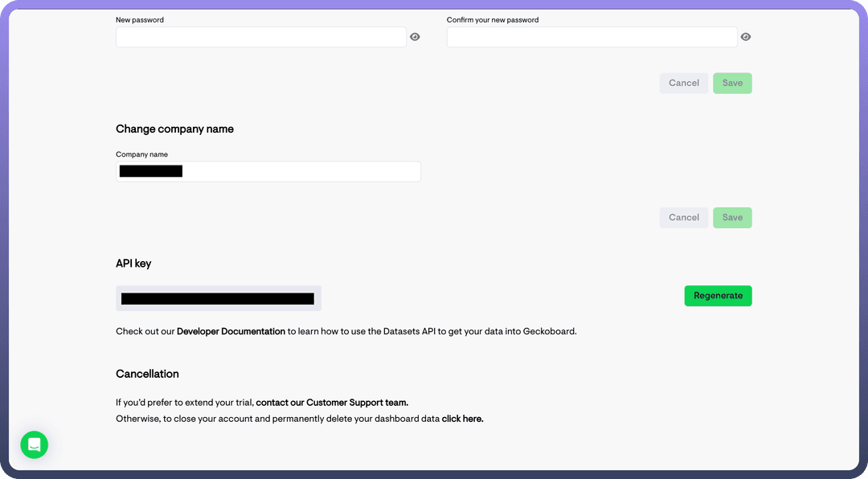Click here link to close the account
Screen dimensions: 868x479
coord(462,419)
